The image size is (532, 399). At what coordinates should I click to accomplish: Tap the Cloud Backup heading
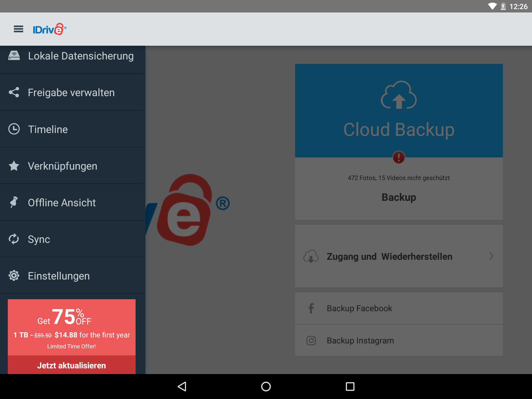(399, 129)
